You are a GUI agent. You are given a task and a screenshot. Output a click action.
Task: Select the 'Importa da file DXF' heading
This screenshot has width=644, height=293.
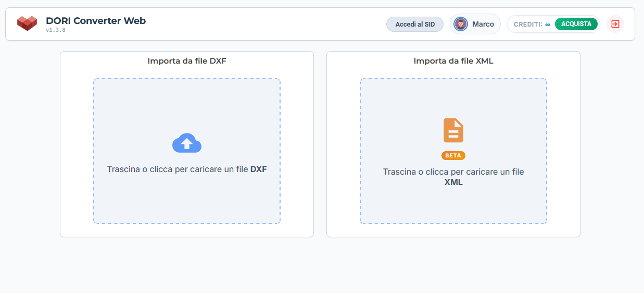coord(187,61)
